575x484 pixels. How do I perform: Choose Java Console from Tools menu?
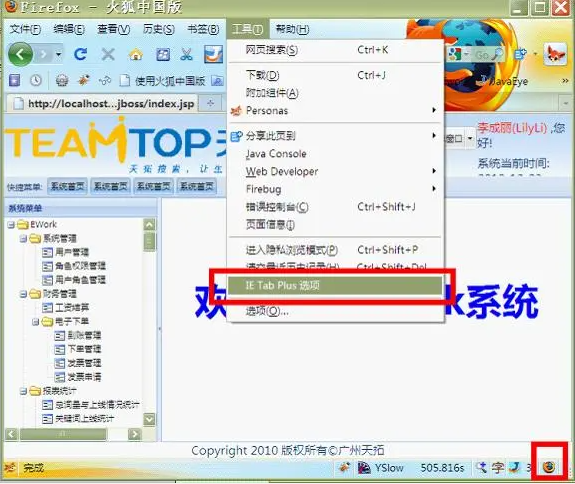[x=335, y=154]
